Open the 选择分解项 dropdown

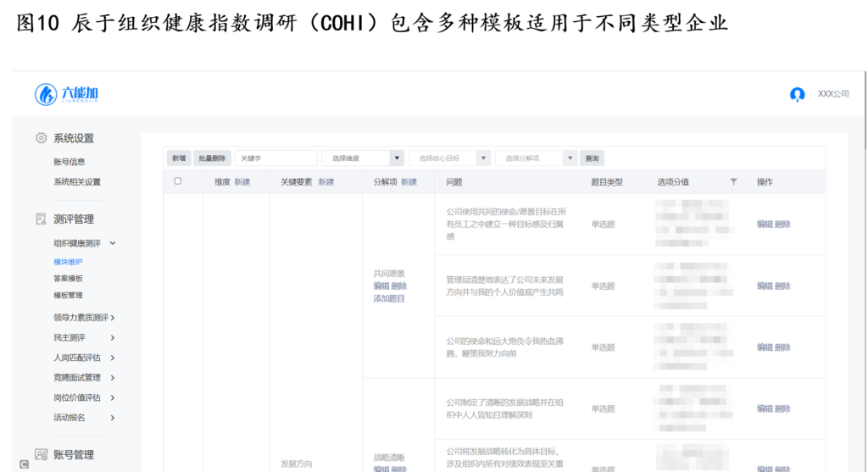[536, 158]
